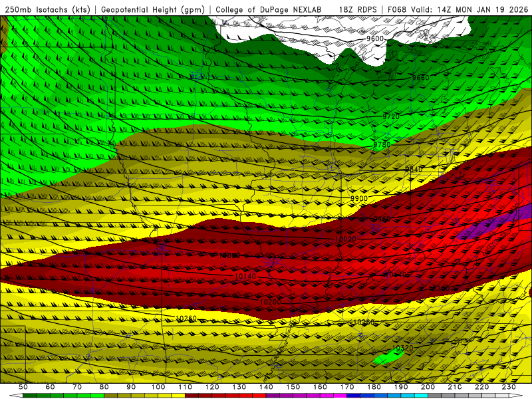Click the legend value 160
532x399 pixels.
320,387
